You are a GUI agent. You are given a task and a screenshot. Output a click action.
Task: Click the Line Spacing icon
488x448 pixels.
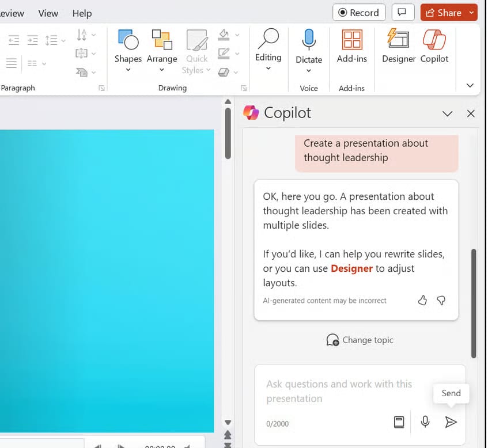click(51, 40)
